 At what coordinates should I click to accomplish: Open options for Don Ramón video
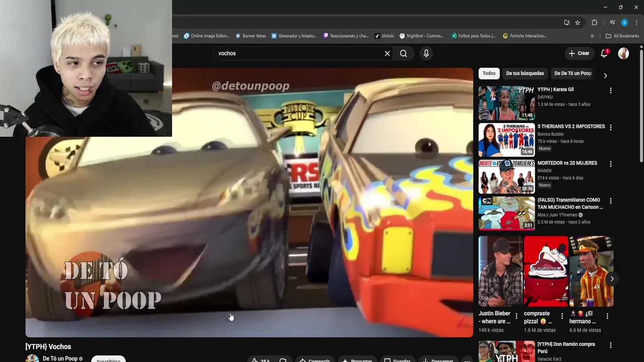click(x=611, y=345)
